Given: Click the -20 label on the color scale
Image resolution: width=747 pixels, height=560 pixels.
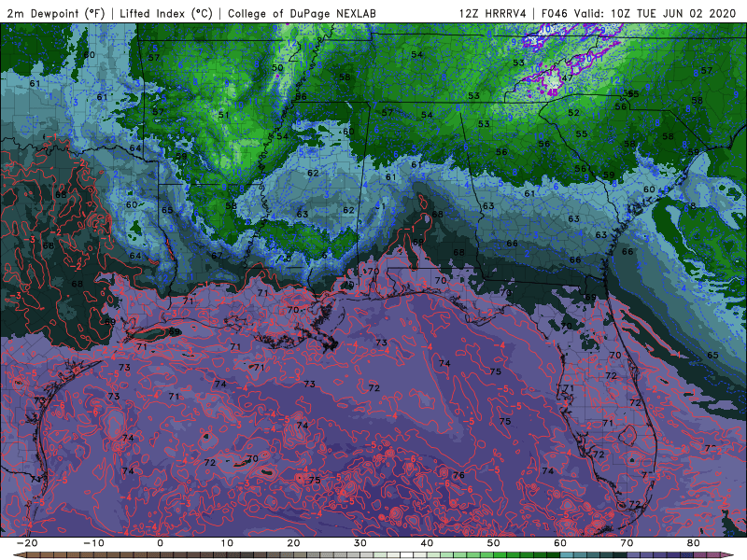Looking at the screenshot, I should tap(27, 543).
